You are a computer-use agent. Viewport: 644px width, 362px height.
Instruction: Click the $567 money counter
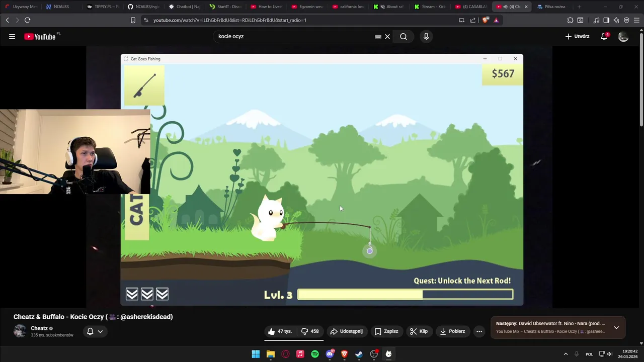click(502, 74)
